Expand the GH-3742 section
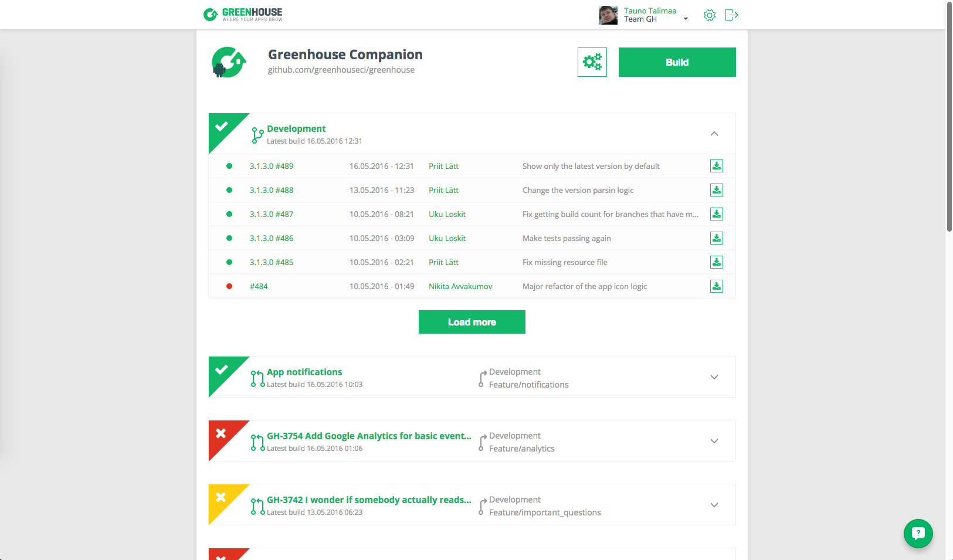Screen dimensions: 953x560 714,505
